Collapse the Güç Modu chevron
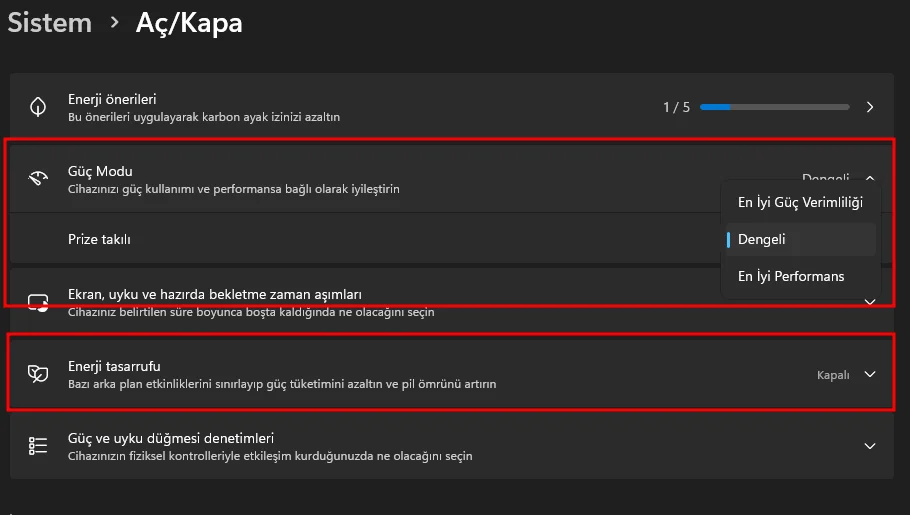This screenshot has height=515, width=910. [870, 178]
